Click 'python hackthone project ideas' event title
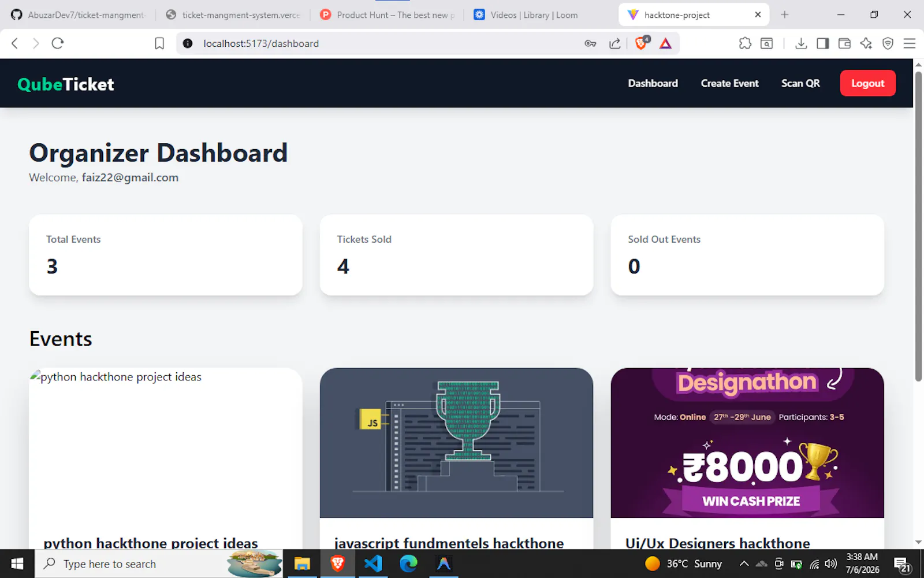The image size is (924, 578). click(x=151, y=543)
